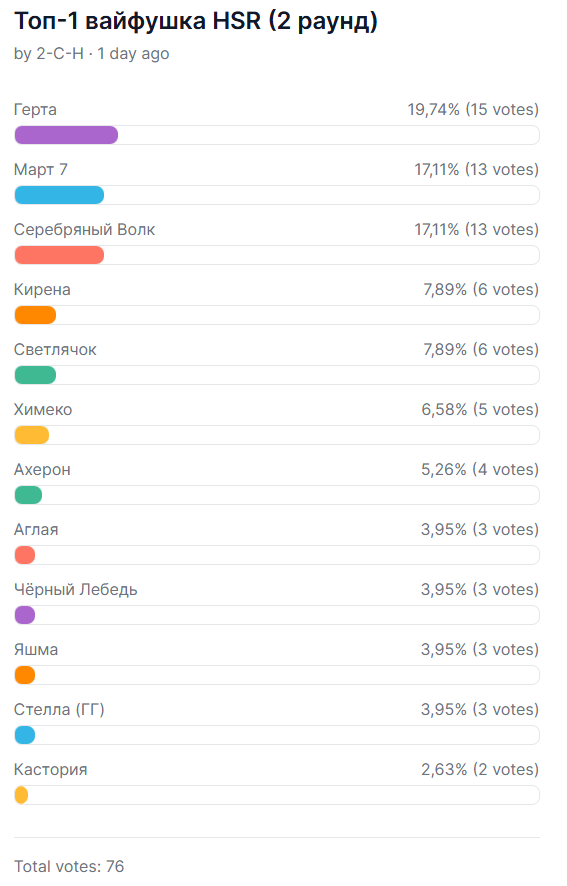Click the 2,63% (2 votes) count
Image resolution: width=567 pixels, height=886 pixels.
click(480, 770)
